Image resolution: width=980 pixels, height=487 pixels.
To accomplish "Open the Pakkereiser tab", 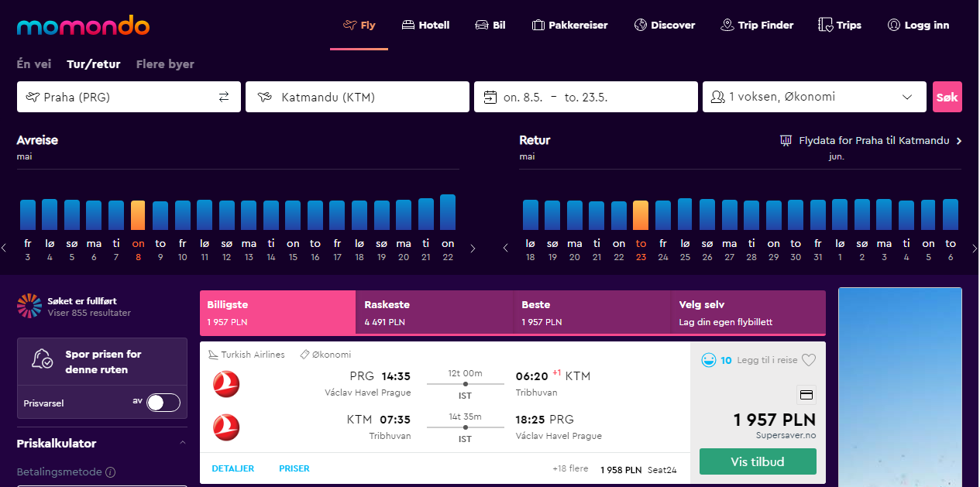I will pos(569,25).
